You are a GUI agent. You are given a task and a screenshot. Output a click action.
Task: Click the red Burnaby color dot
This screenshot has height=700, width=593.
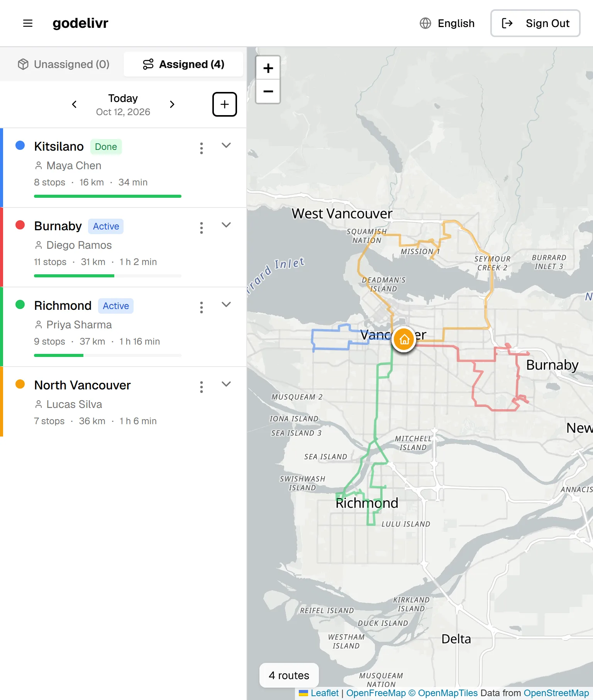[20, 225]
